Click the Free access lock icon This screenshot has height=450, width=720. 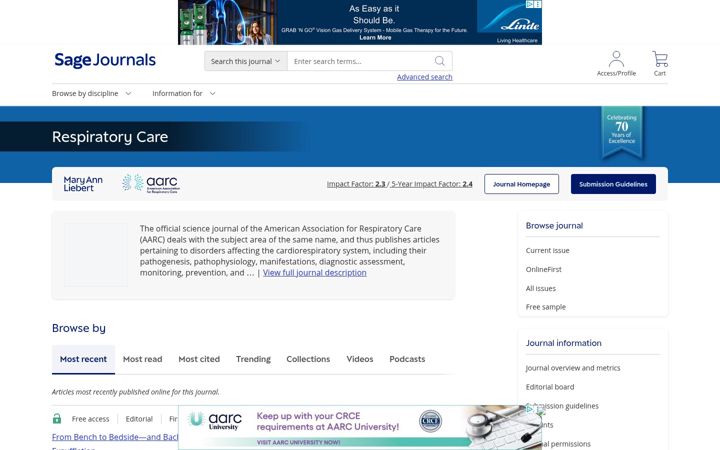coord(57,418)
